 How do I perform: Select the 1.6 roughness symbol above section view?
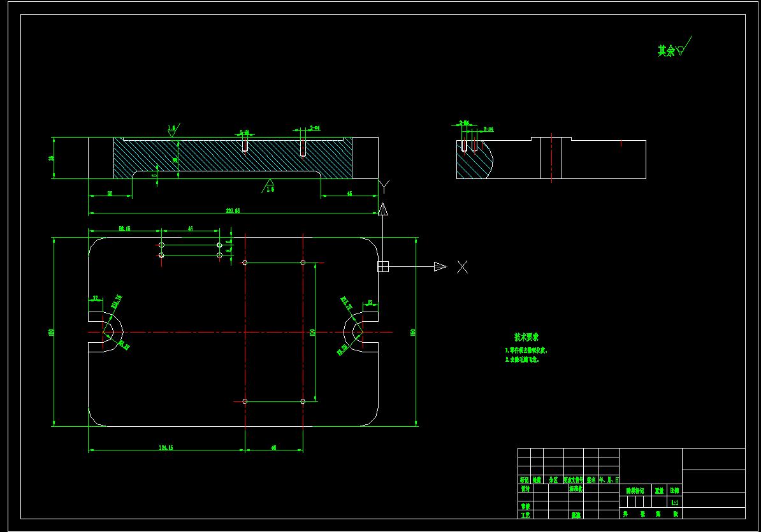coord(173,130)
